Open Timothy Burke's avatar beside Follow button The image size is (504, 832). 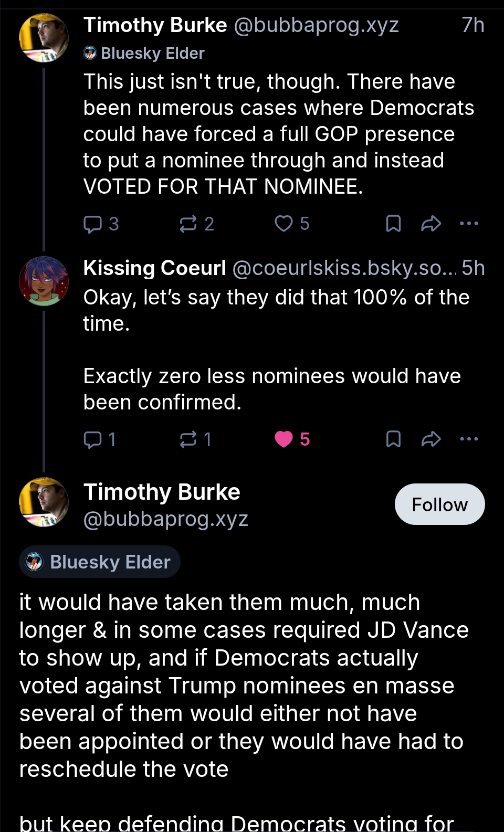click(x=44, y=502)
